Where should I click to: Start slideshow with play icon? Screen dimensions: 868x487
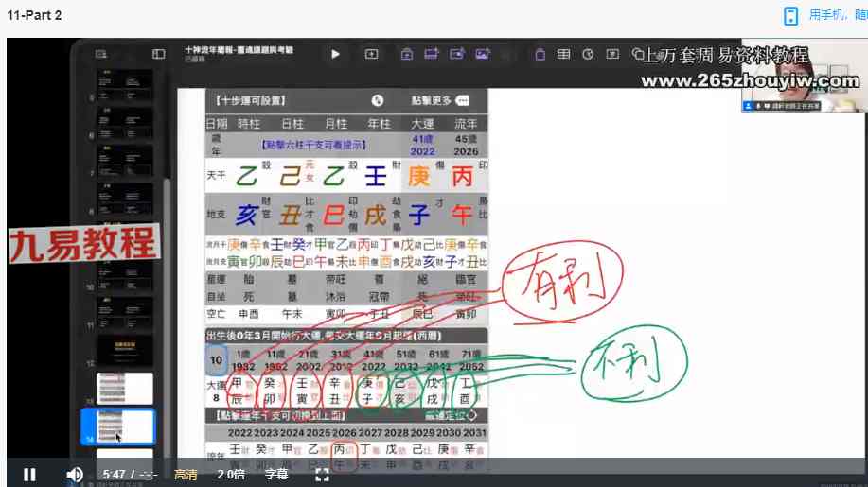point(335,54)
